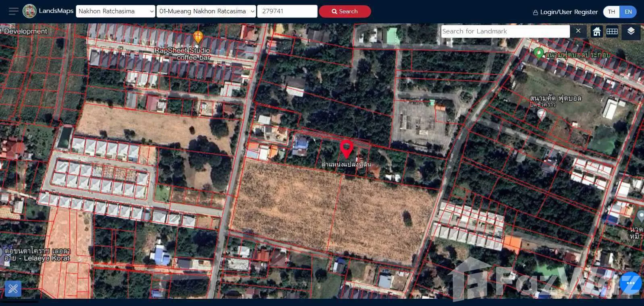The image size is (644, 306).
Task: Click the home icon on map toolbar
Action: [597, 31]
